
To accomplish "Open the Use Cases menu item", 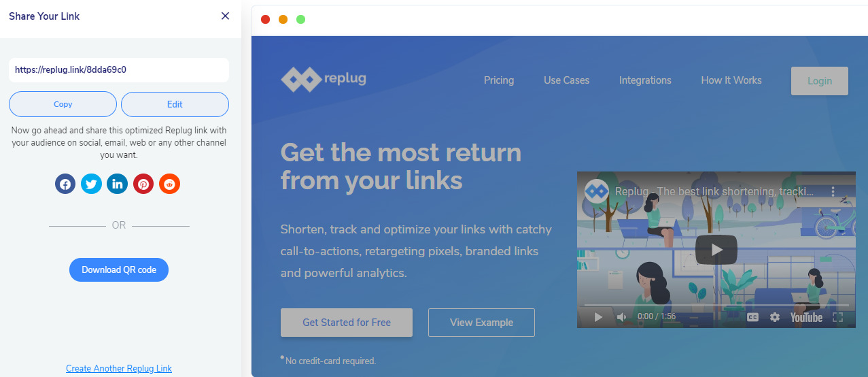I will (567, 80).
